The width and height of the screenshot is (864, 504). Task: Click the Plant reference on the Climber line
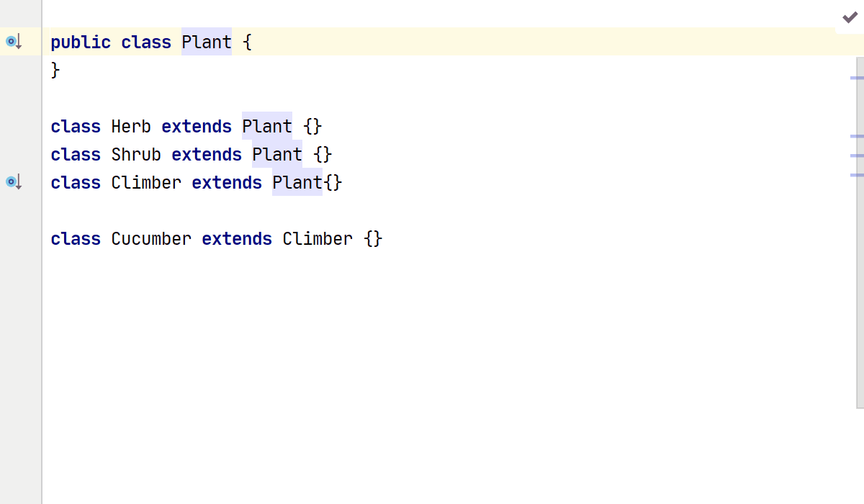pyautogui.click(x=297, y=183)
